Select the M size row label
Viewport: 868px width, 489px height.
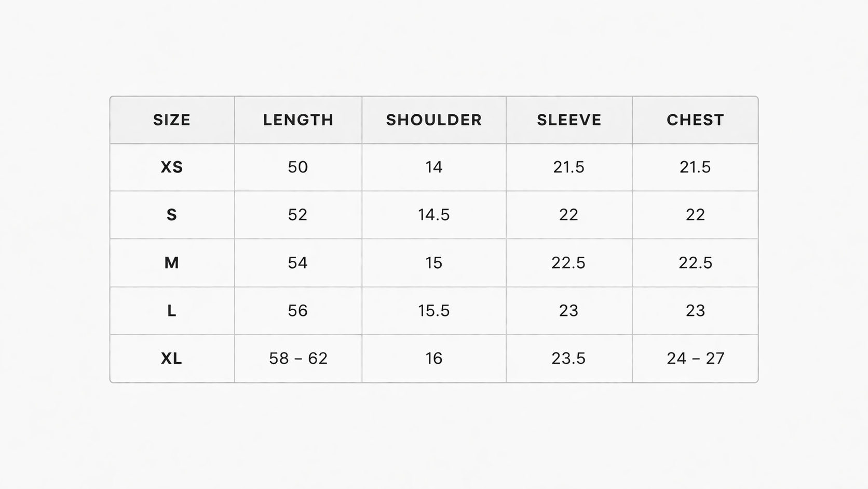coord(172,263)
